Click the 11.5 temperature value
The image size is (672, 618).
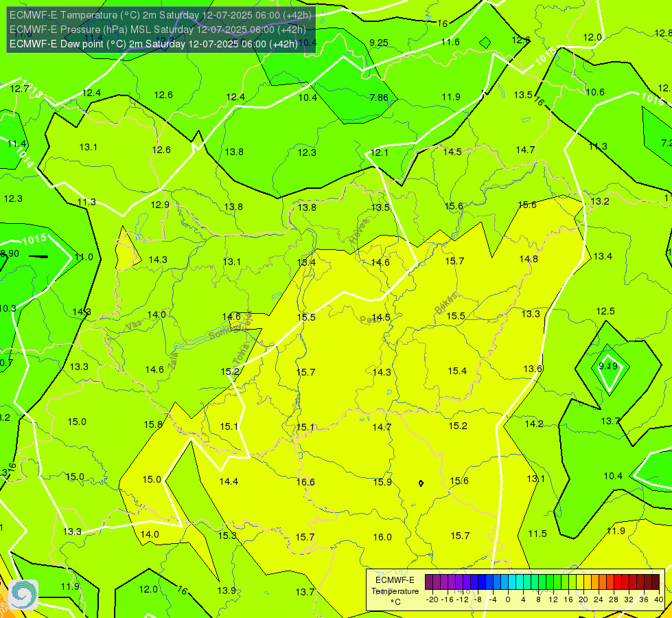(x=537, y=534)
